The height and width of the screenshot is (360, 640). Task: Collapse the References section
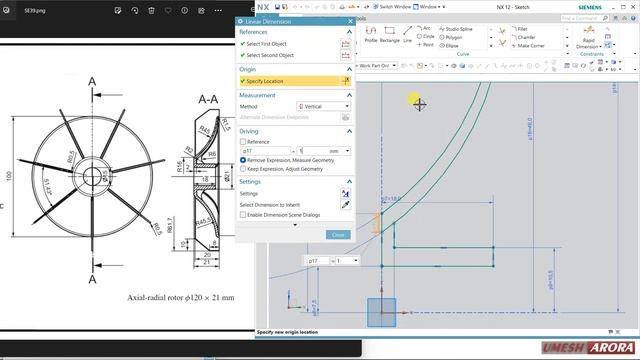(x=349, y=32)
